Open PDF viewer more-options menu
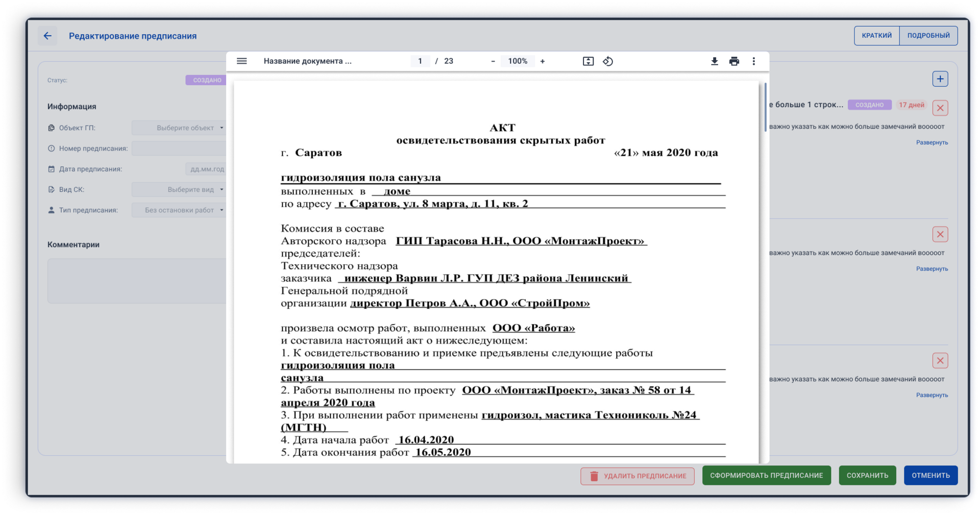Viewport: 980px width, 515px height. 754,61
